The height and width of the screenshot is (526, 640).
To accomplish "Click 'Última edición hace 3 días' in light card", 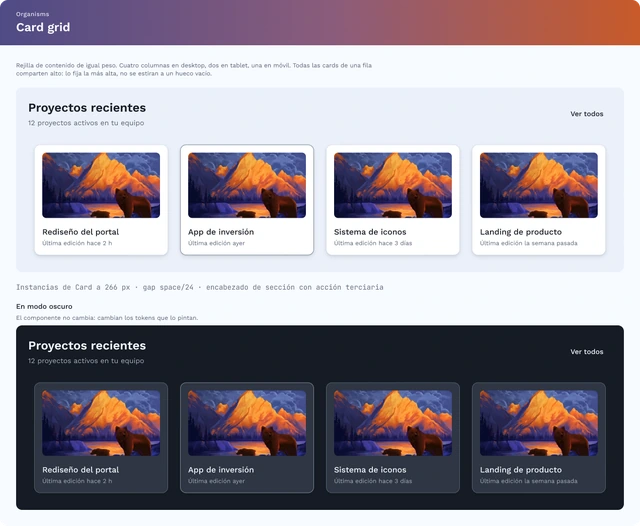I will coord(373,243).
